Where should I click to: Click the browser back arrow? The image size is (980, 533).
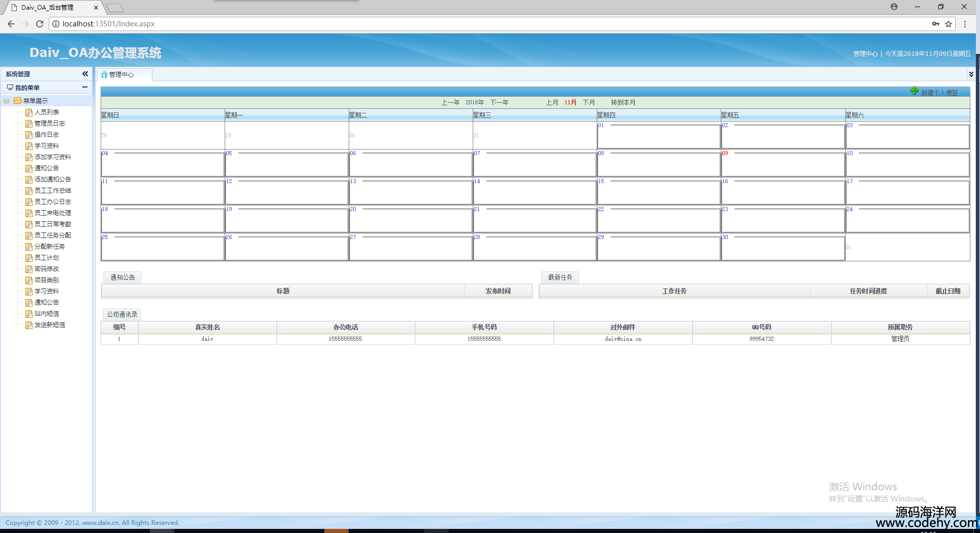click(11, 24)
